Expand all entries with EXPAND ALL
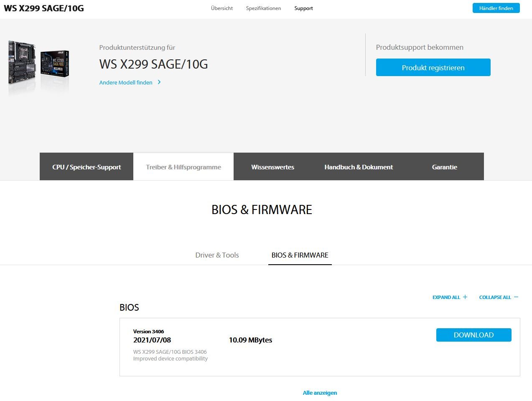Viewport: 532px width, 401px height. click(x=450, y=297)
